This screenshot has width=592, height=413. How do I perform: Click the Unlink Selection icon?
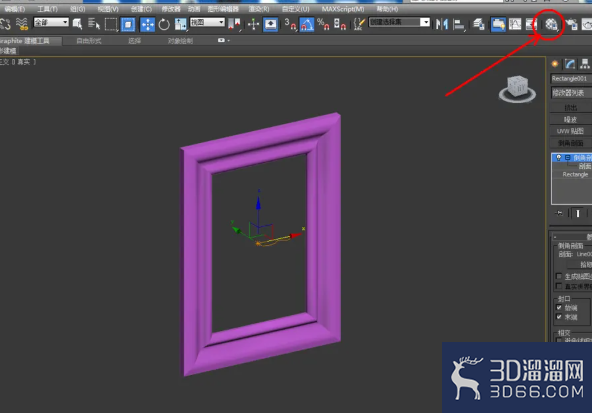(x=5, y=24)
